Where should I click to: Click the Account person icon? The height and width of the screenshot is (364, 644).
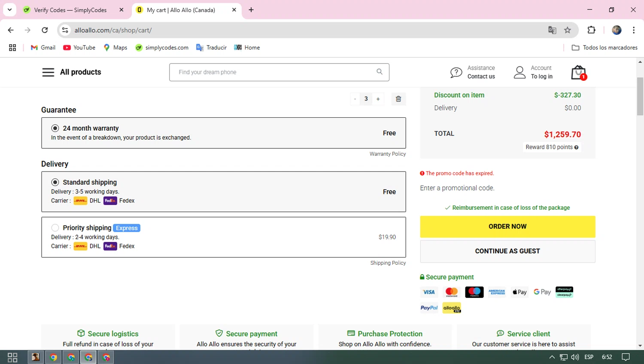click(519, 72)
